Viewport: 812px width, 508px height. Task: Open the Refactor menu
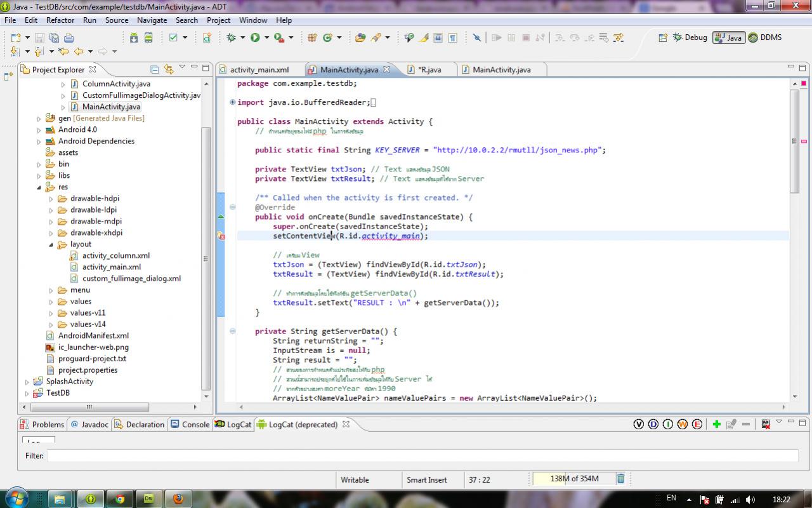point(60,20)
